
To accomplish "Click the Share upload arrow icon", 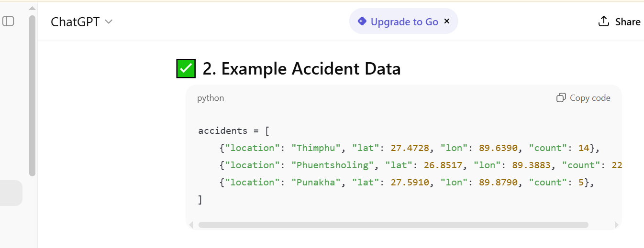I will [604, 22].
